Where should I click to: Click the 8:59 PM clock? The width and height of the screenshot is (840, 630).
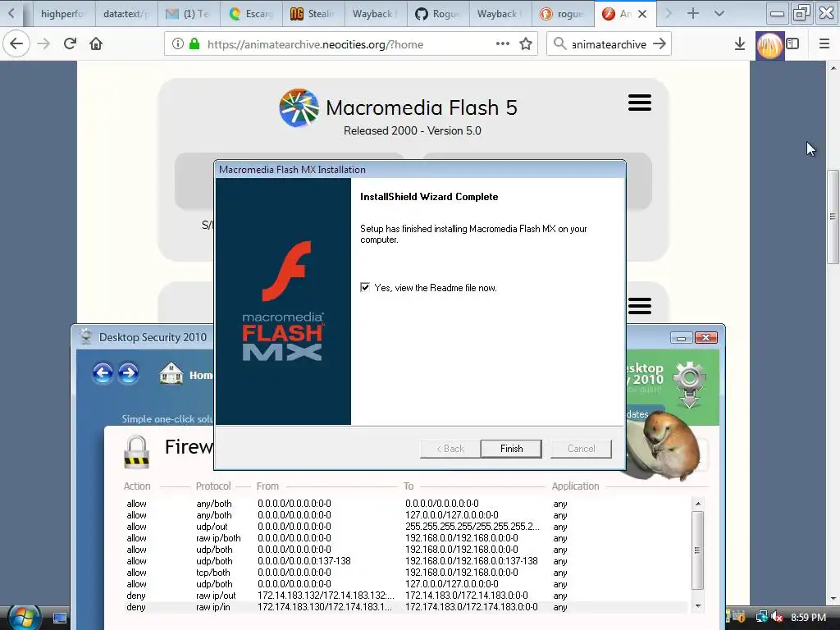[x=808, y=618]
